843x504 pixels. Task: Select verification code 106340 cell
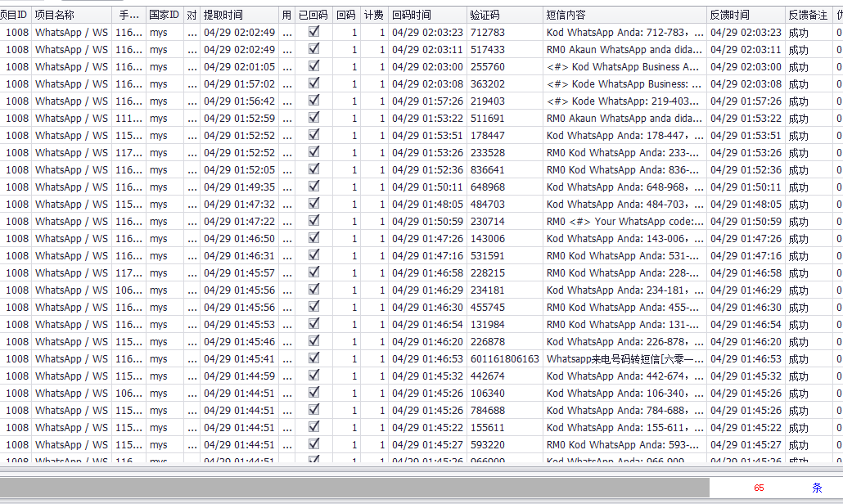(x=505, y=394)
